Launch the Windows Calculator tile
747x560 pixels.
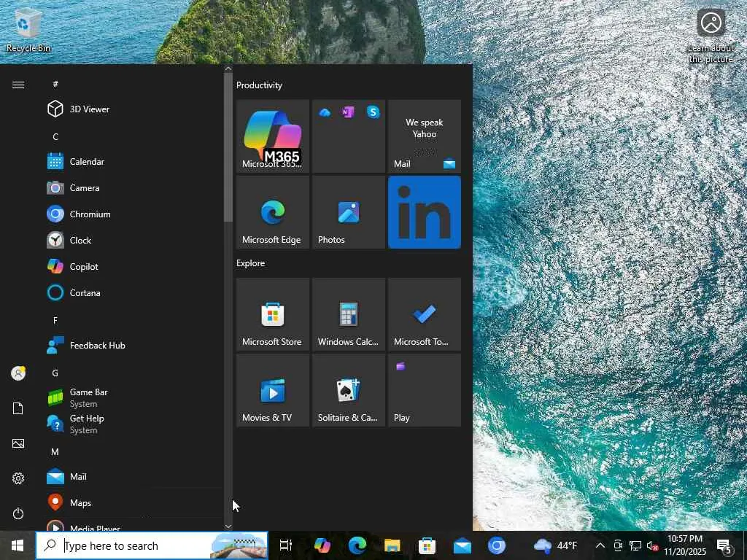pos(348,314)
